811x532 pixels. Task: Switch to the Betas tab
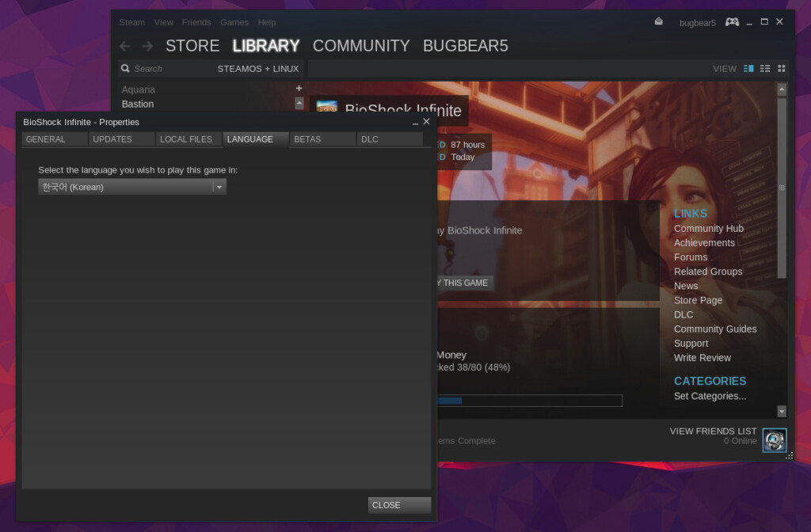pos(323,139)
